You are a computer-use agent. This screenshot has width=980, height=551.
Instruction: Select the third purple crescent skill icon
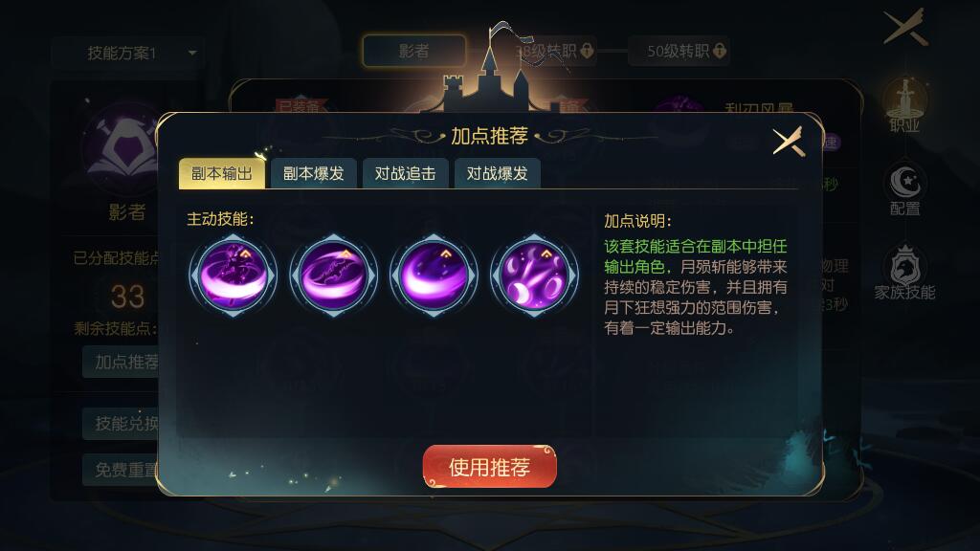434,275
